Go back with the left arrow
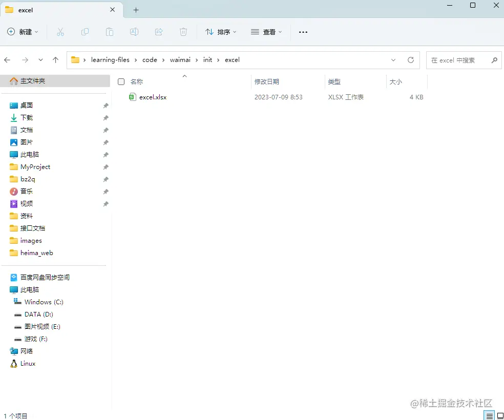The width and height of the screenshot is (504, 420). 7,60
